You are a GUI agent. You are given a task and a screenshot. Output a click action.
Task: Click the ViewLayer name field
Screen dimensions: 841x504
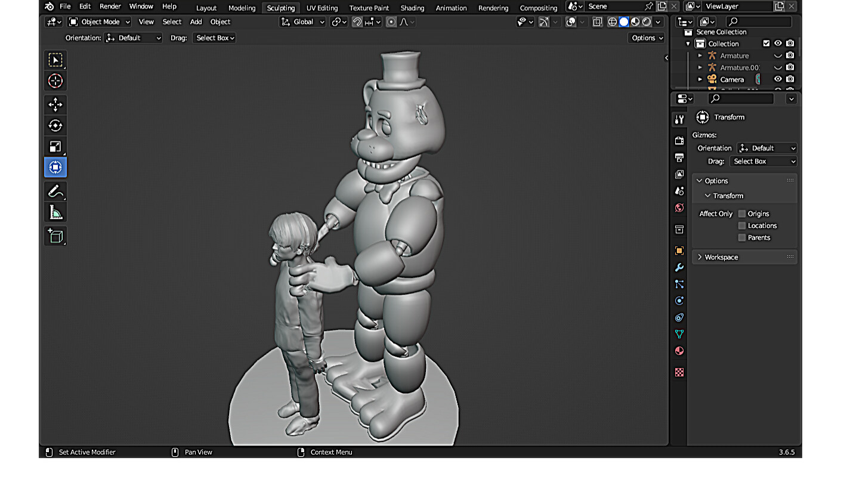(x=738, y=7)
